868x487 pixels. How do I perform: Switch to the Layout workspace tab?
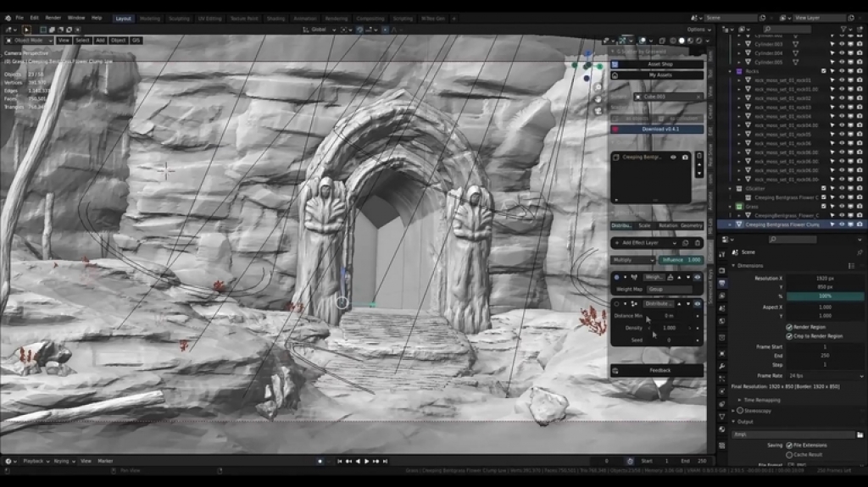[124, 19]
